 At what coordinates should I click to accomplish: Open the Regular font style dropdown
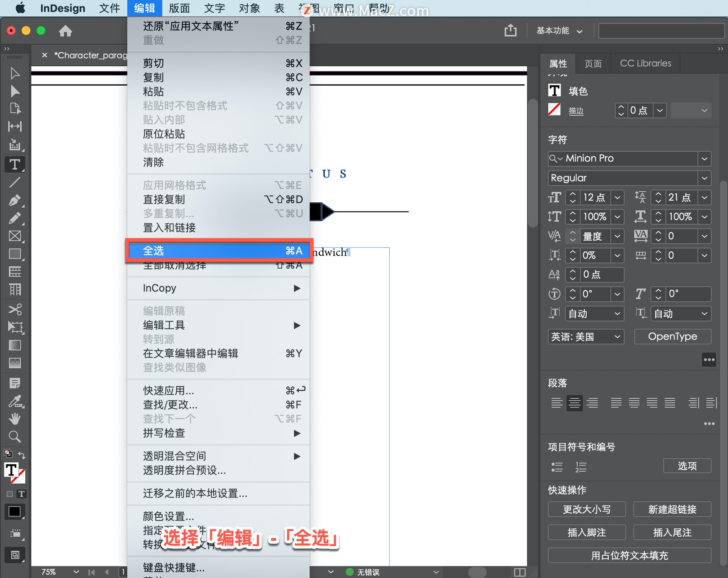pos(704,178)
